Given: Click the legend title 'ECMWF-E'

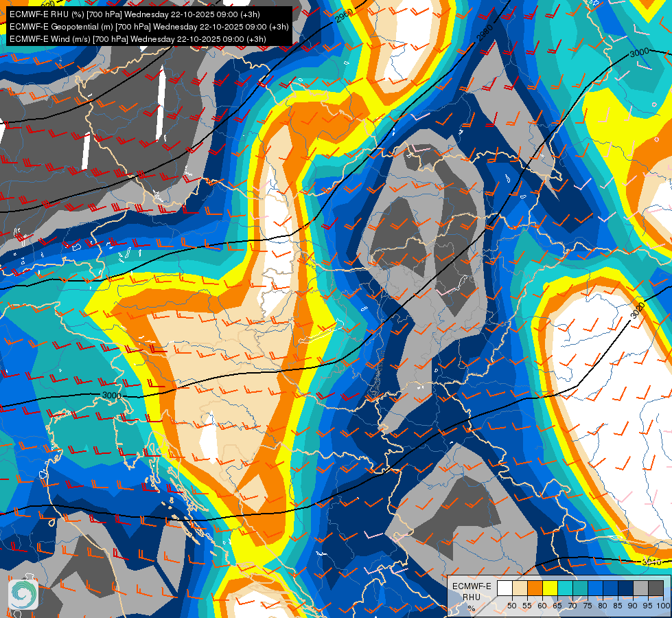Looking at the screenshot, I should tap(472, 586).
